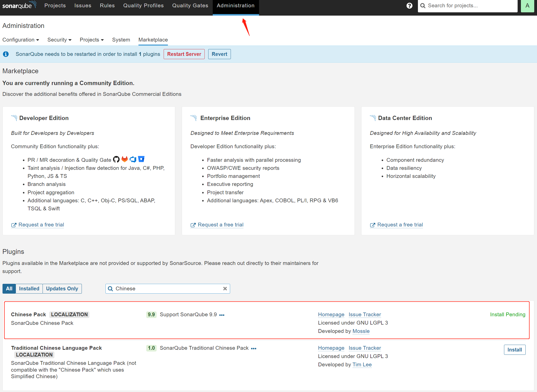Click the Azure DevOps icon

[133, 159]
